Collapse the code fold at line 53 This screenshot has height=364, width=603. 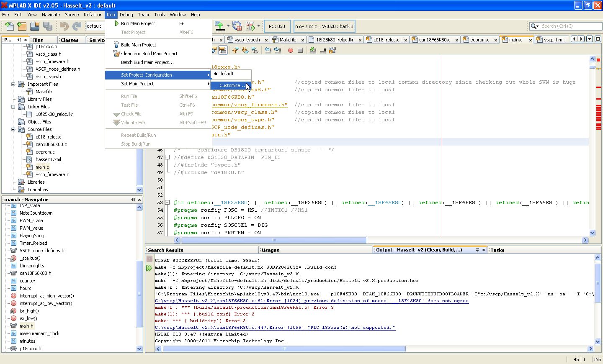(x=167, y=203)
